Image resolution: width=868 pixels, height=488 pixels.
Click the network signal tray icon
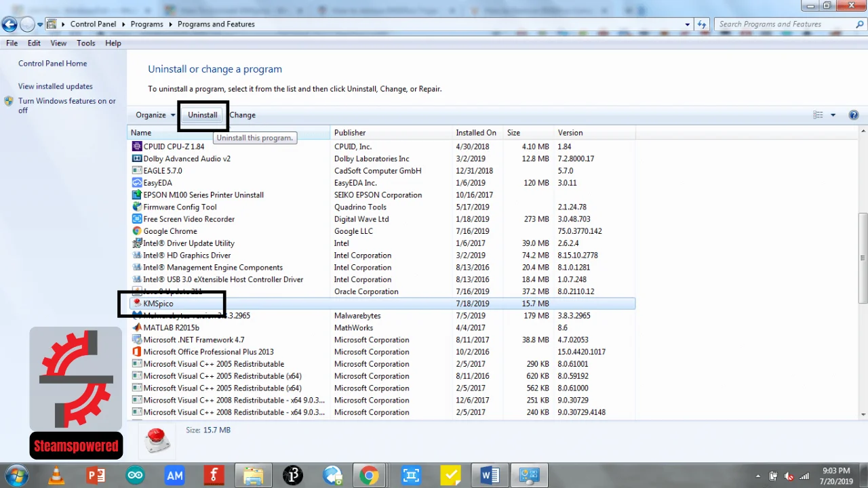point(804,476)
